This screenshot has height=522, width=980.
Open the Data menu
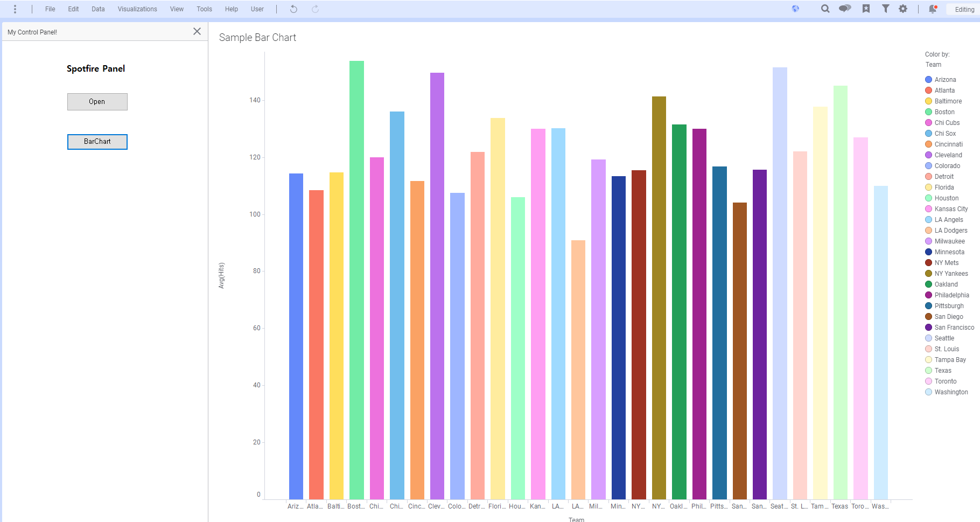pyautogui.click(x=98, y=9)
